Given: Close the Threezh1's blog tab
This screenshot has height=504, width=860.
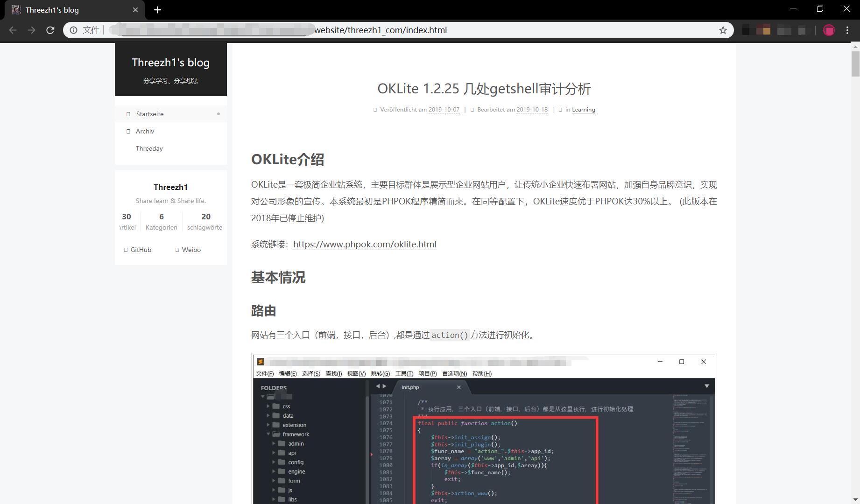Looking at the screenshot, I should click(135, 10).
